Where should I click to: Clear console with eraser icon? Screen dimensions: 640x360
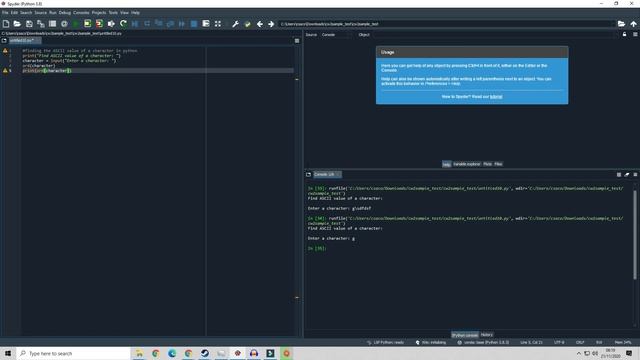(x=627, y=174)
